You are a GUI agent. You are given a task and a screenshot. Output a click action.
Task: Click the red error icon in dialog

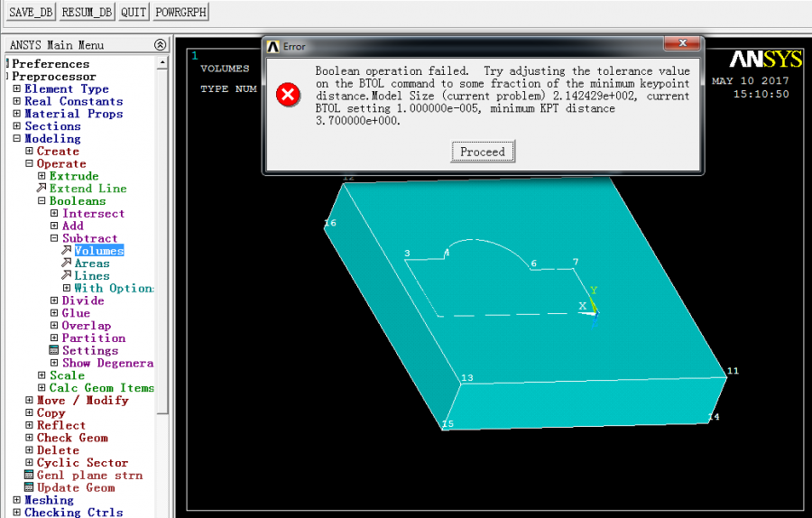coord(288,95)
